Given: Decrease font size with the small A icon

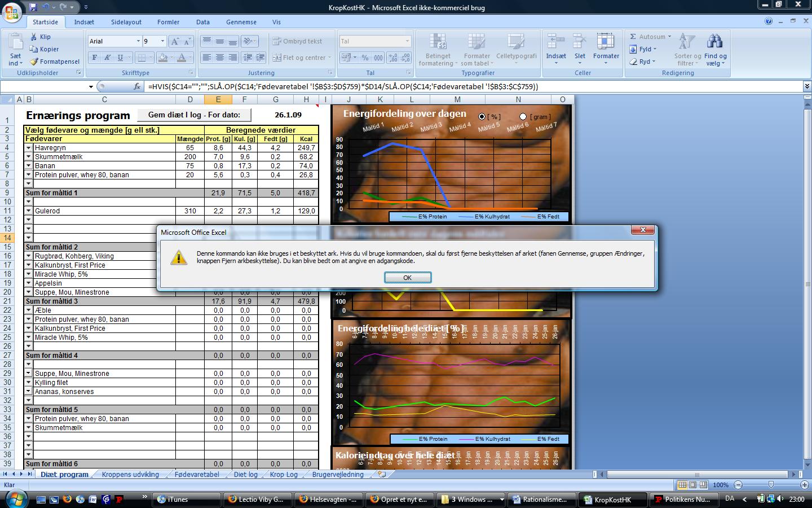Looking at the screenshot, I should tap(187, 41).
